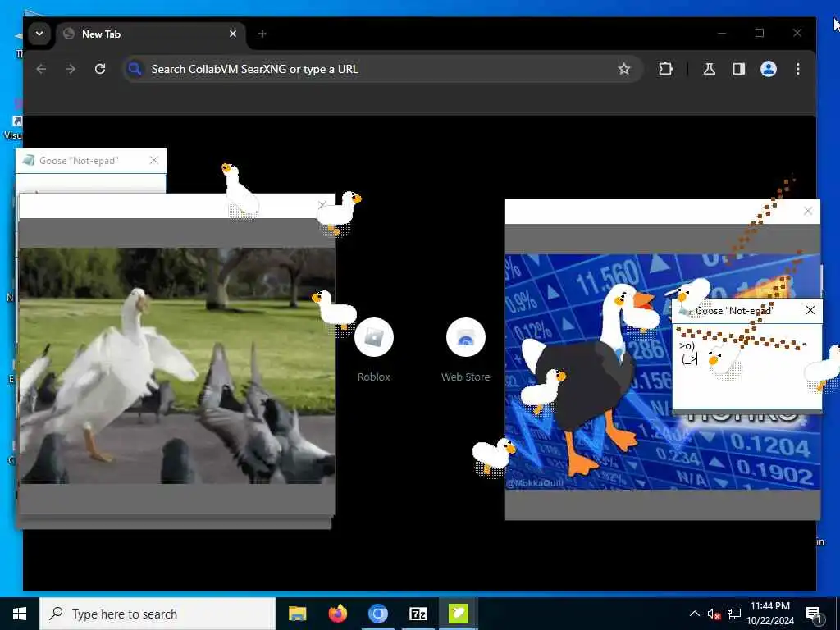Open a new browser tab with plus

click(262, 34)
